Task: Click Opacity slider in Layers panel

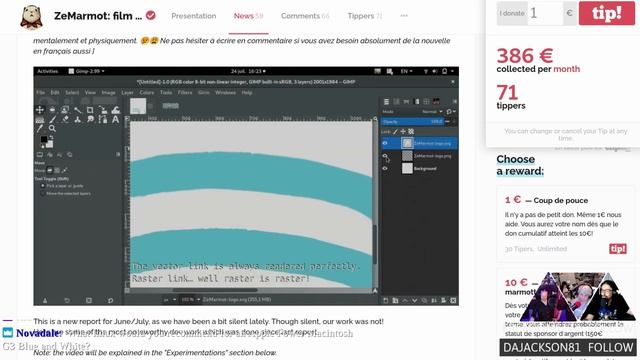Action: pos(412,122)
